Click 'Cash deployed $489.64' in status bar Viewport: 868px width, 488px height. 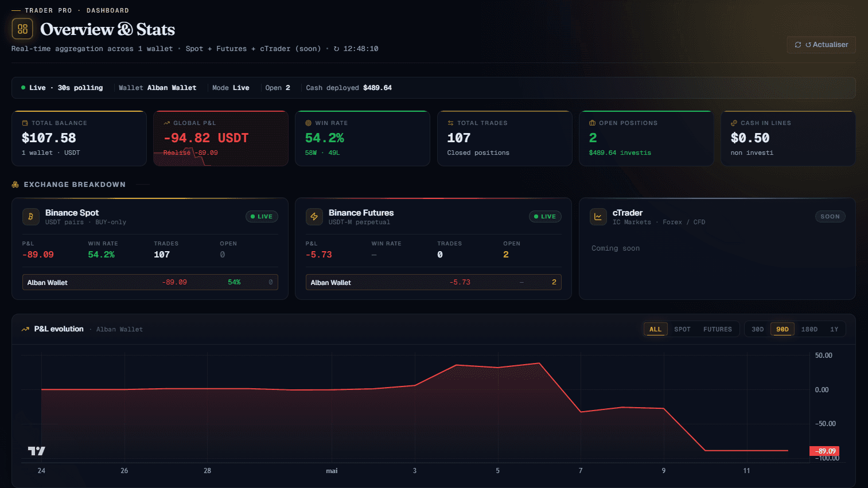click(349, 88)
